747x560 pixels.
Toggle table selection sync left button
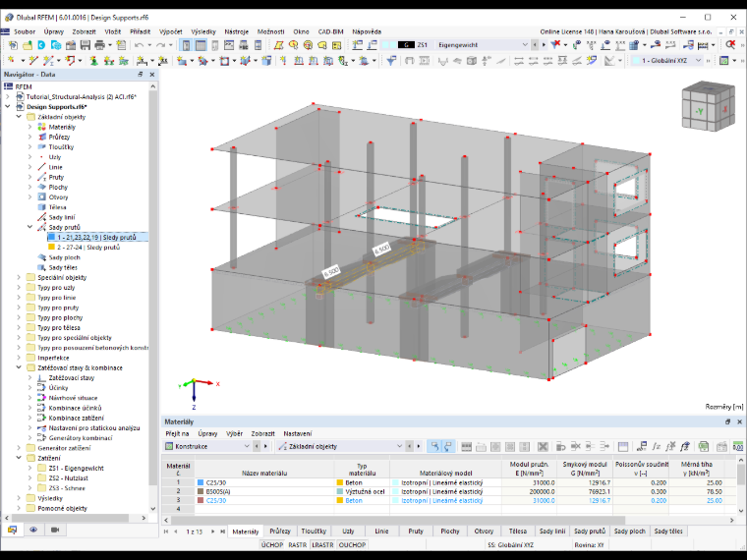coord(434,446)
